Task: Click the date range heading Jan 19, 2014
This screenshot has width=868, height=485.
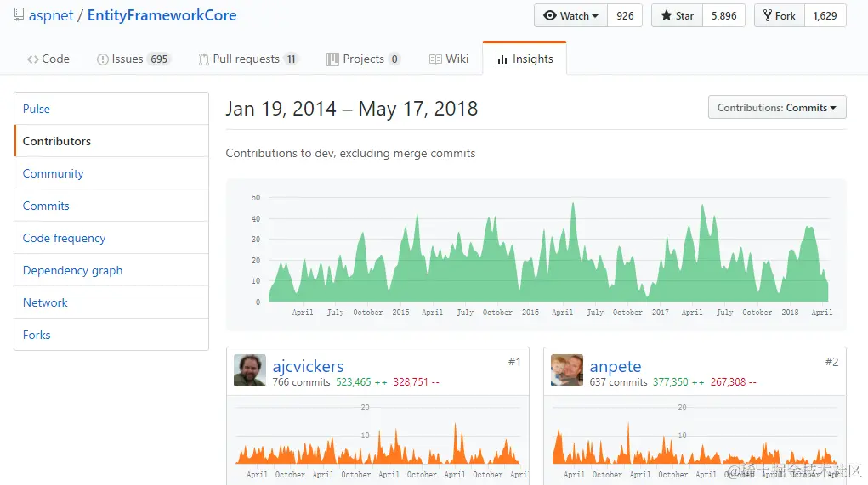Action: click(351, 109)
